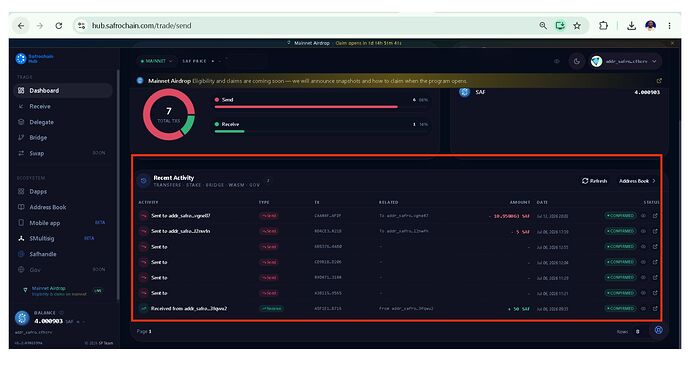Open external link for 50 SAF received transaction
Viewport: 690px width, 388px height.
655,308
